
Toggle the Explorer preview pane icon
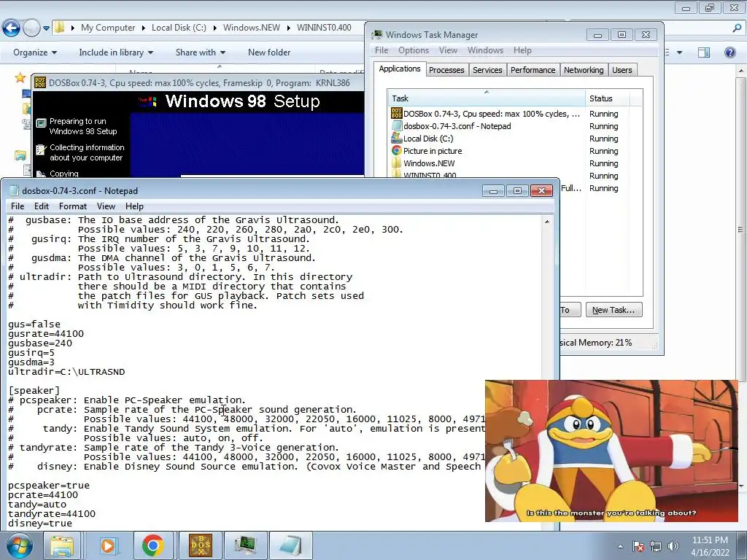pos(704,52)
